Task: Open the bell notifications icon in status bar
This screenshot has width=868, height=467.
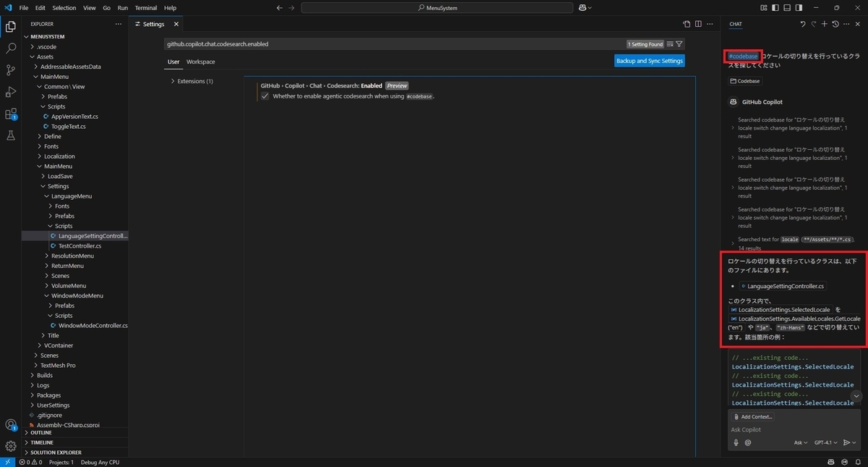Action: pos(857,462)
